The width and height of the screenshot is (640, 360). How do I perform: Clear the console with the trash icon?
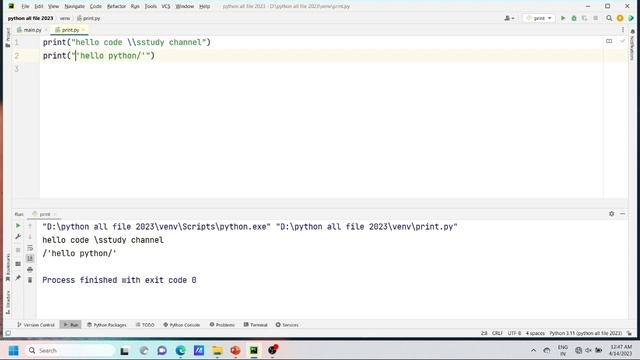pyautogui.click(x=30, y=280)
